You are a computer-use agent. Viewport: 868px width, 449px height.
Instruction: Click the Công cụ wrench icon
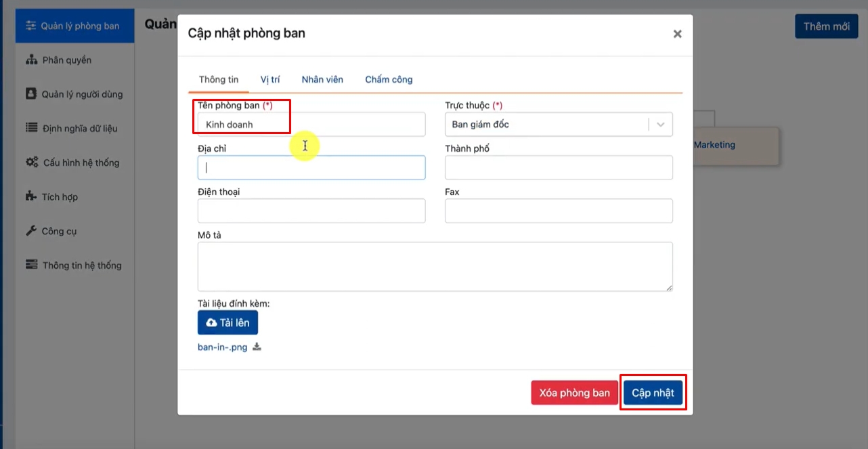tap(31, 231)
